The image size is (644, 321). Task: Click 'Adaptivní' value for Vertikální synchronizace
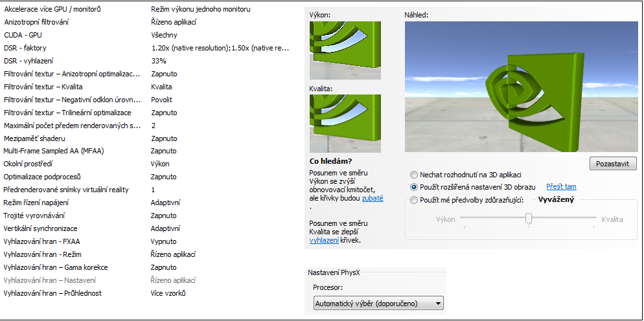(x=165, y=228)
